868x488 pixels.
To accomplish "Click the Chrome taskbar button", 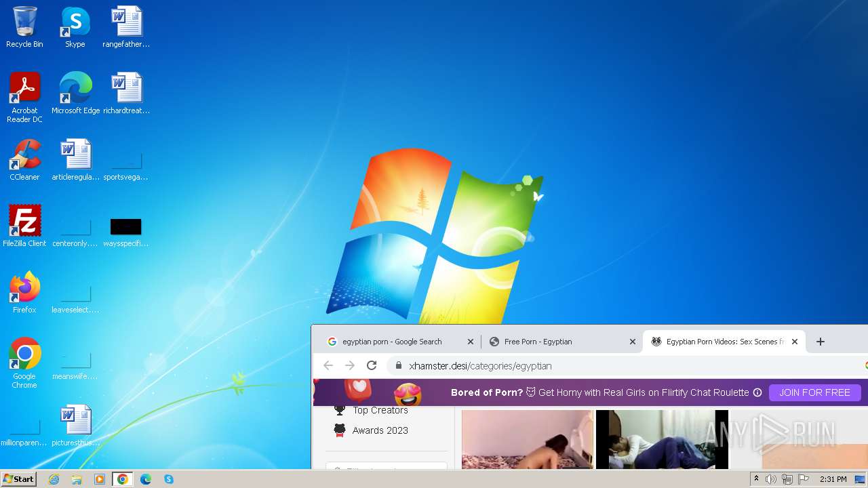I will coord(123,479).
